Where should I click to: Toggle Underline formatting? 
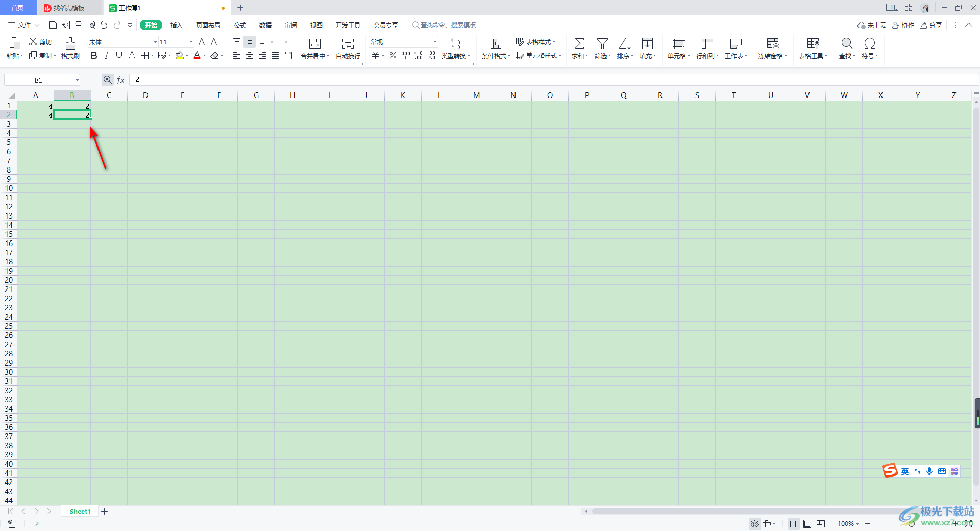click(x=119, y=55)
